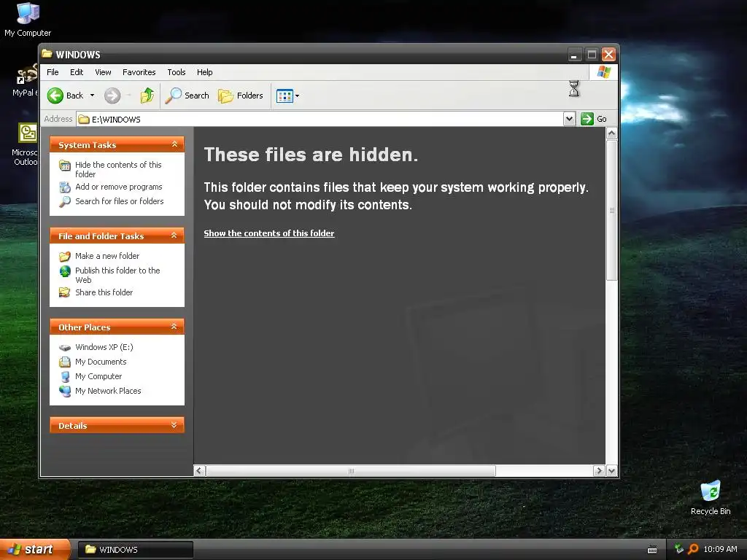Collapse the File and Folder Tasks panel

[174, 236]
